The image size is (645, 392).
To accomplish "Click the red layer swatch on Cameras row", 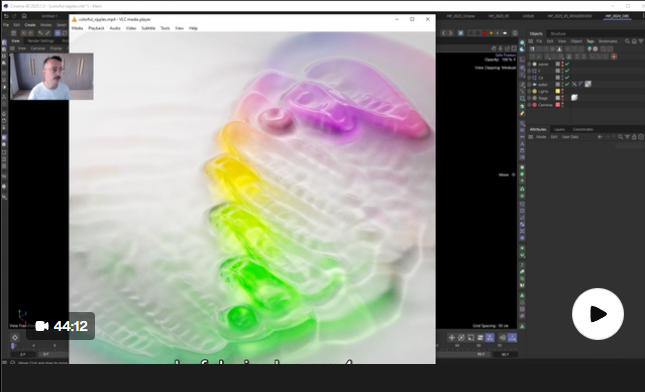I will click(x=558, y=105).
